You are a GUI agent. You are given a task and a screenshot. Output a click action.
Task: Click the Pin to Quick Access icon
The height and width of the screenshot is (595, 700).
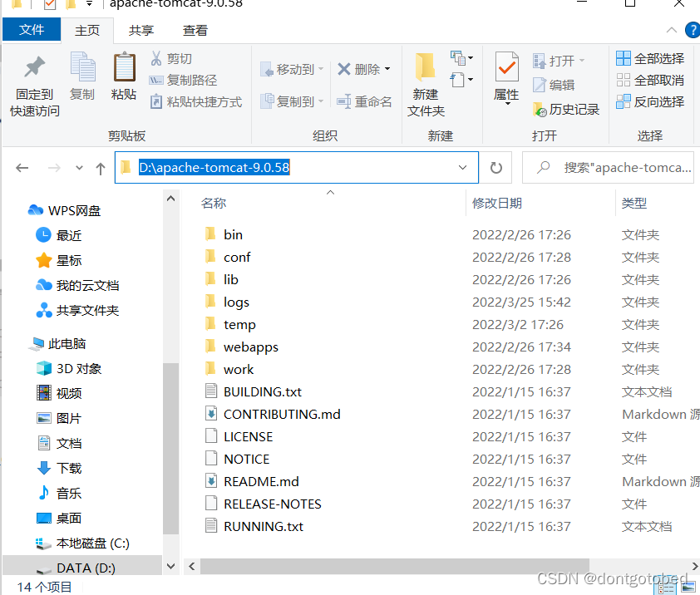click(35, 67)
